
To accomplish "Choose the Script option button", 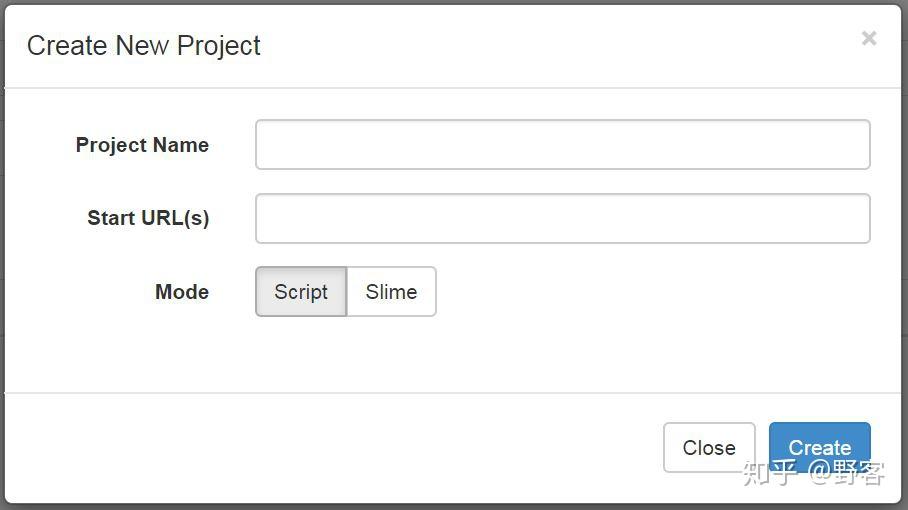I will point(301,291).
